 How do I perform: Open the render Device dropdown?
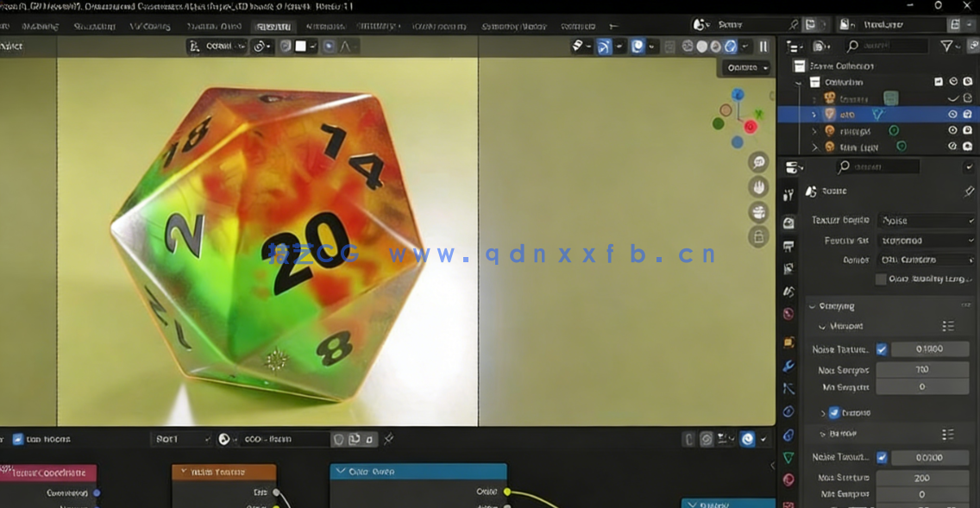(x=926, y=260)
